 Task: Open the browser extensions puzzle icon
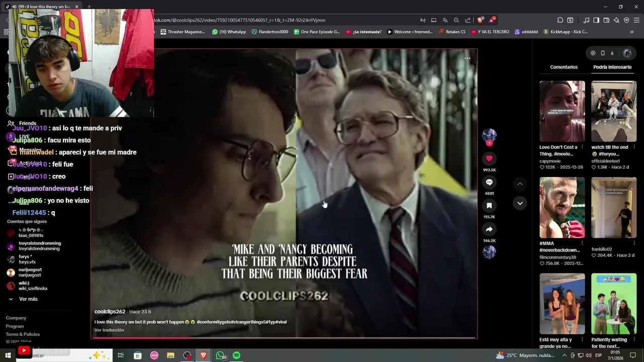(560, 20)
